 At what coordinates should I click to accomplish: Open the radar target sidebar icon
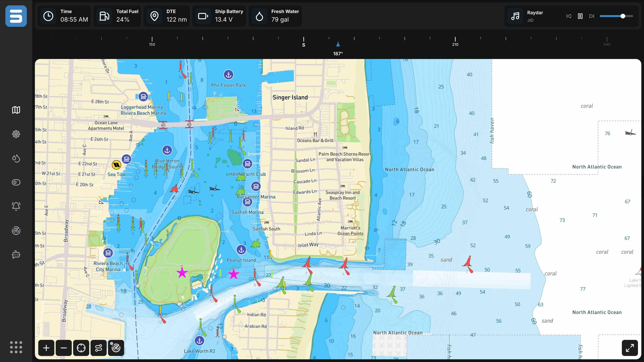coord(16,230)
